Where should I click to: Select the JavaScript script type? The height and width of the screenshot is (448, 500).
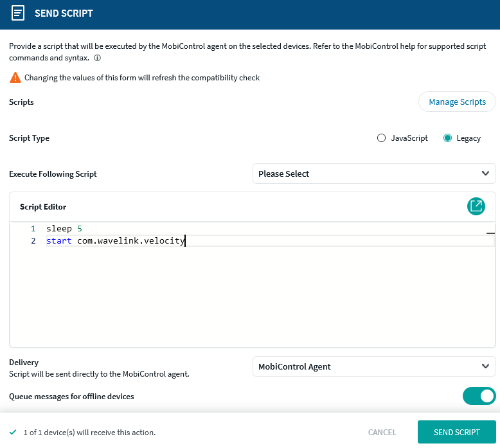[381, 138]
